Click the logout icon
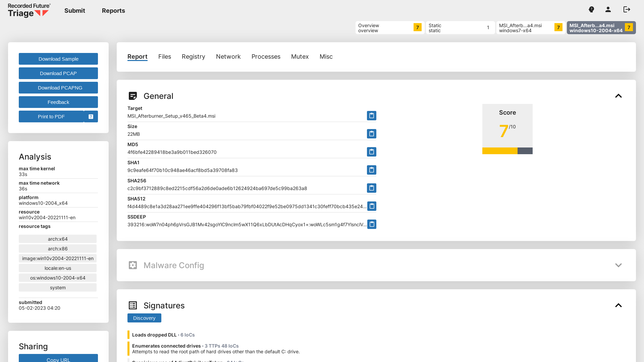 pos(627,9)
